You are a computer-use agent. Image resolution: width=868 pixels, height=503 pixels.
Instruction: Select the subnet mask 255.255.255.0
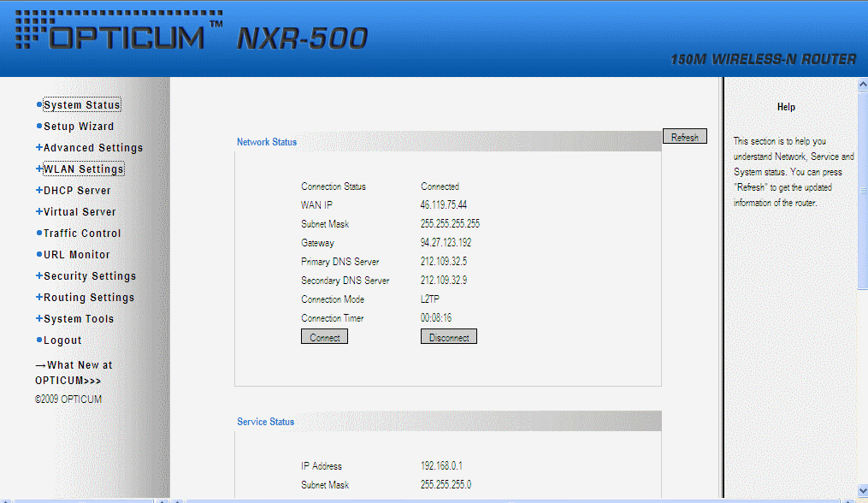[446, 485]
